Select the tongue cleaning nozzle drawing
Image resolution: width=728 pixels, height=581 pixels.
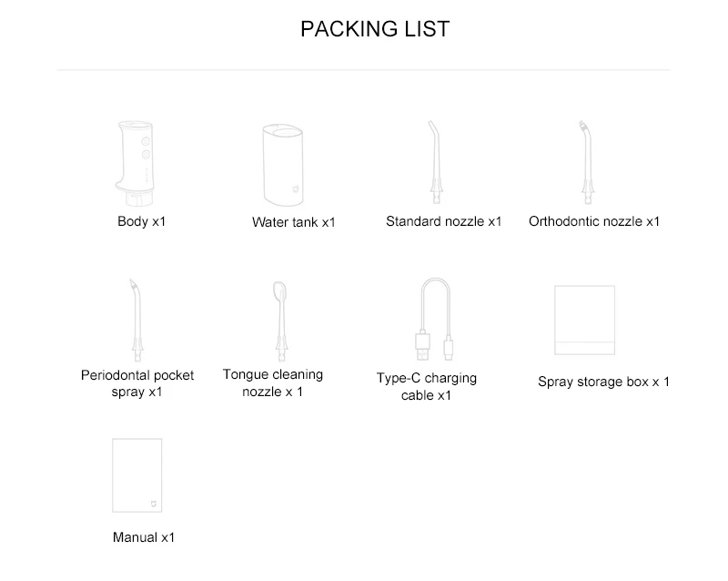[280, 321]
